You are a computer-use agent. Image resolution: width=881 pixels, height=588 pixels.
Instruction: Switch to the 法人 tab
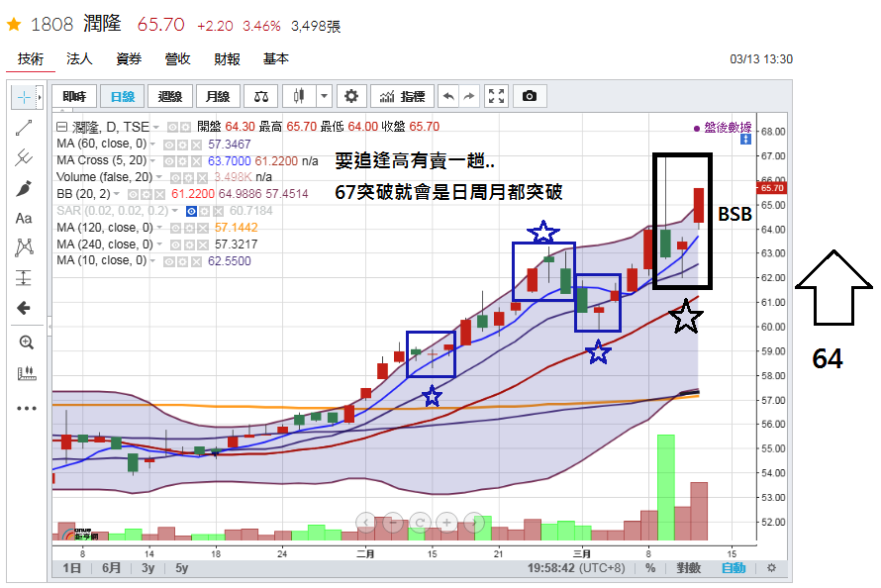tap(79, 58)
